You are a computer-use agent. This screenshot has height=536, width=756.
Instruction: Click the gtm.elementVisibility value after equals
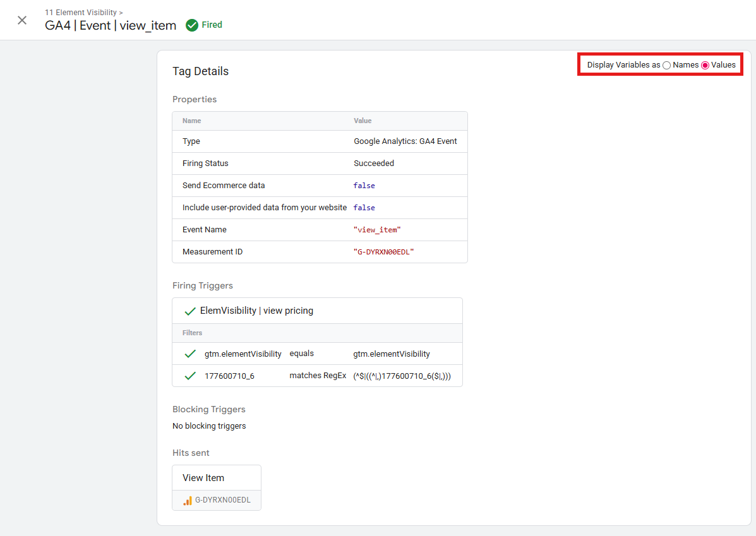[x=392, y=354]
